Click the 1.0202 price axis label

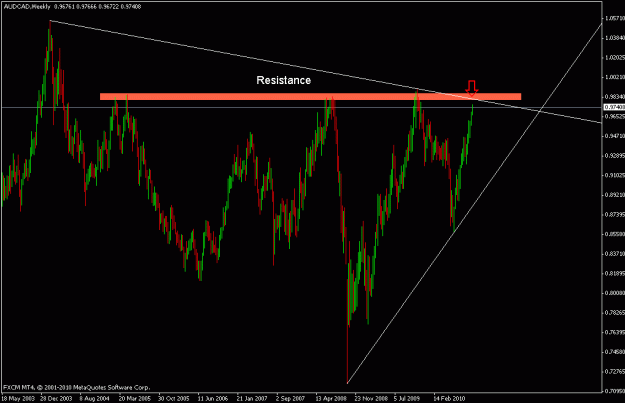(615, 57)
